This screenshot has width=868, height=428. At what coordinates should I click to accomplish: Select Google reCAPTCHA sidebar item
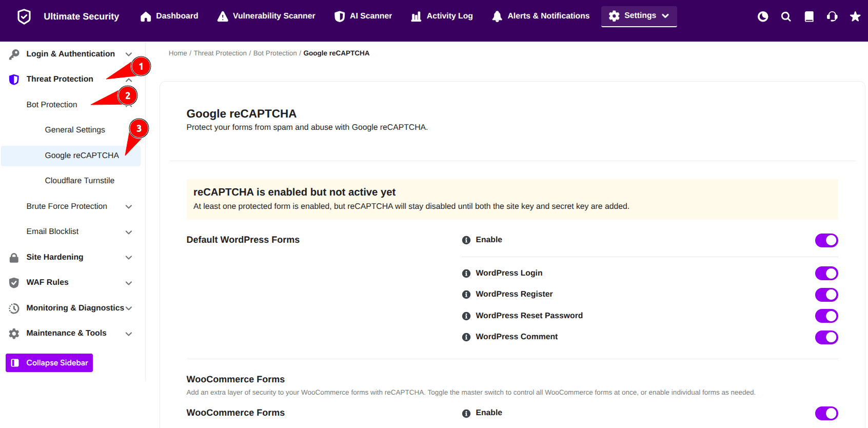(71, 155)
